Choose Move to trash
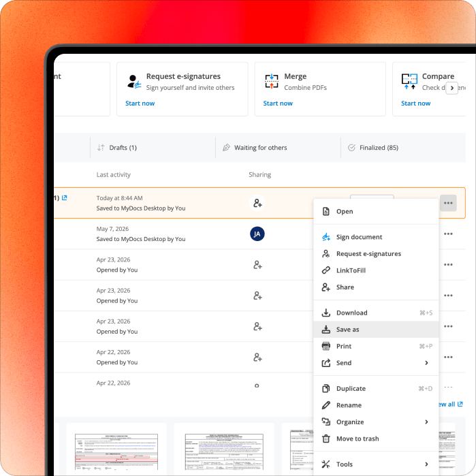Screen dimensions: 476x476 pyautogui.click(x=376, y=439)
